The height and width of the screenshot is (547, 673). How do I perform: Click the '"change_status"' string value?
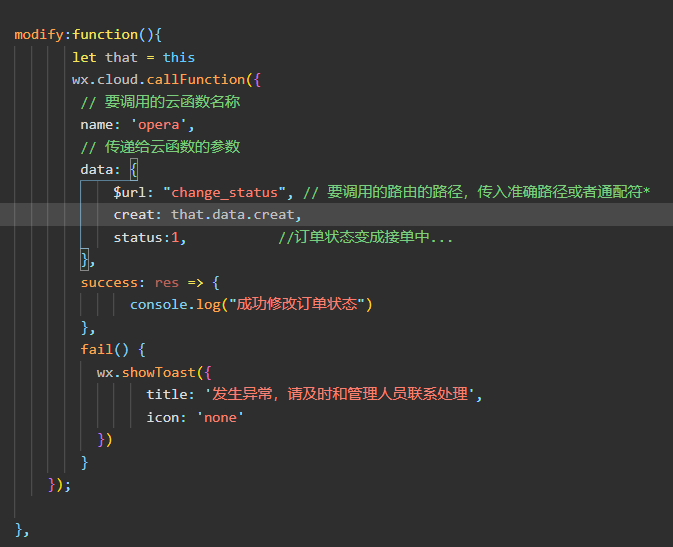[224, 192]
